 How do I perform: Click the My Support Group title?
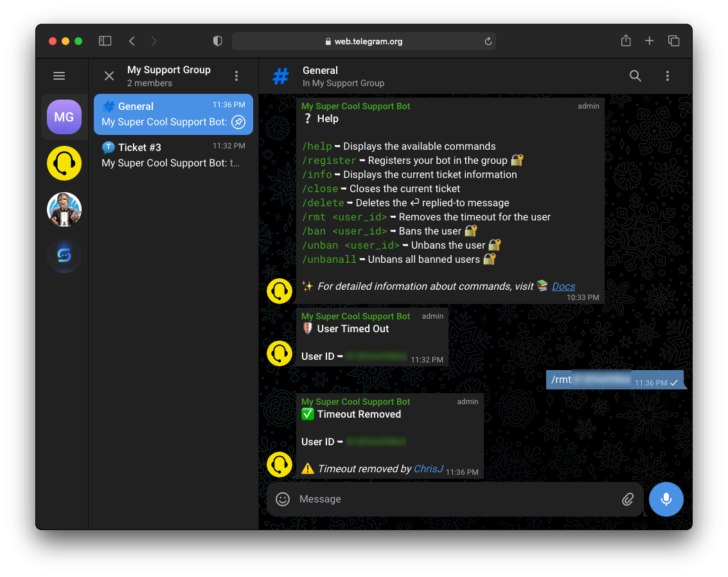click(169, 69)
